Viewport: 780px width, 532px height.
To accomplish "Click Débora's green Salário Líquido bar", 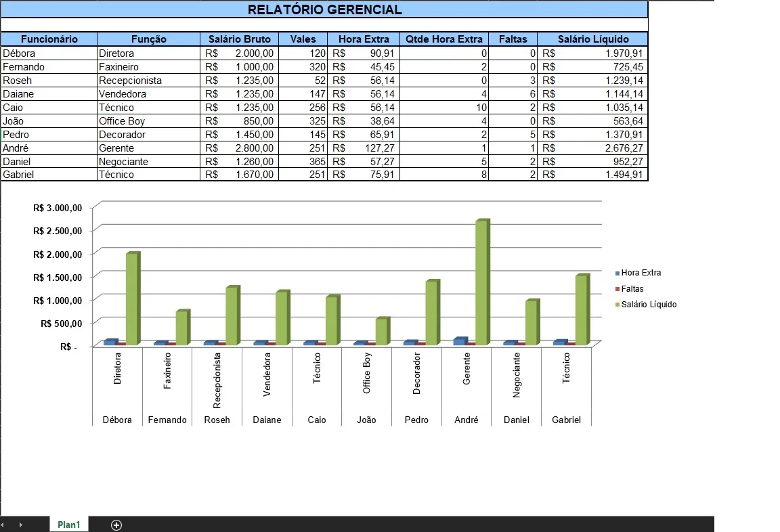I will tap(133, 298).
